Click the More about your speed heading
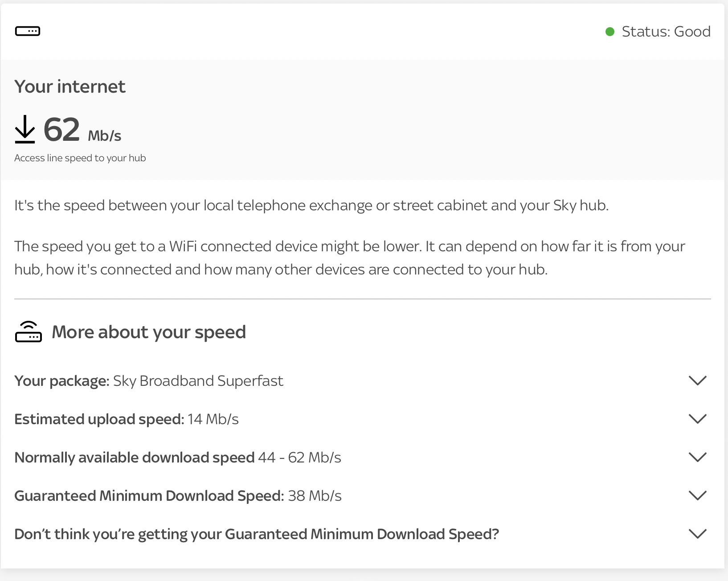 149,331
